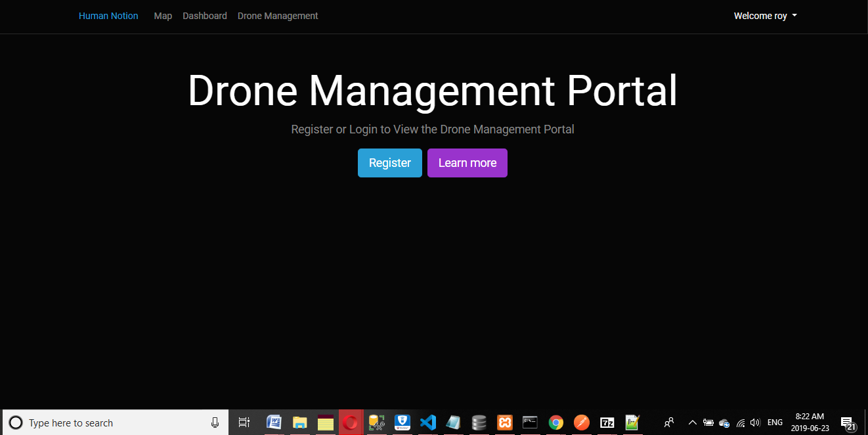Open Task View from taskbar
868x435 pixels.
tap(244, 423)
